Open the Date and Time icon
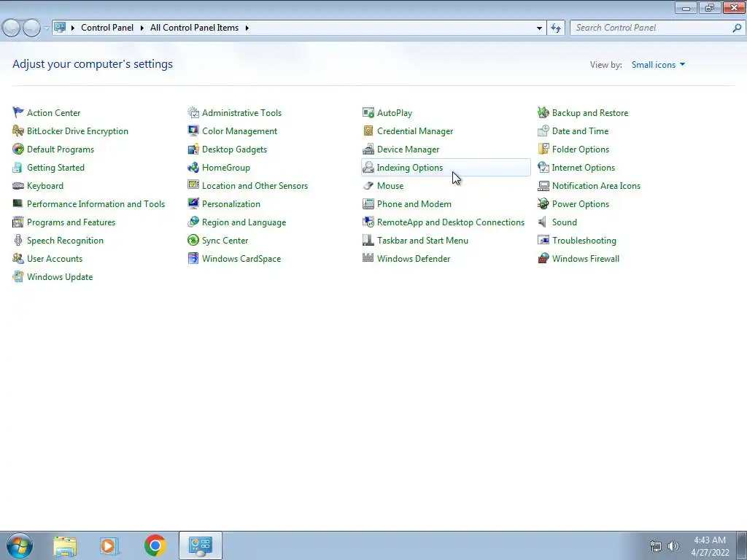The width and height of the screenshot is (747, 560). (543, 131)
